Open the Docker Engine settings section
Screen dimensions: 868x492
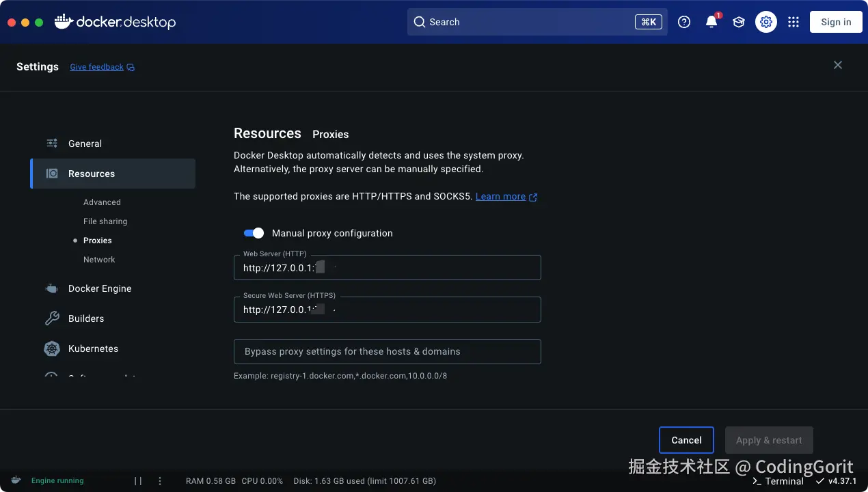coord(113,288)
